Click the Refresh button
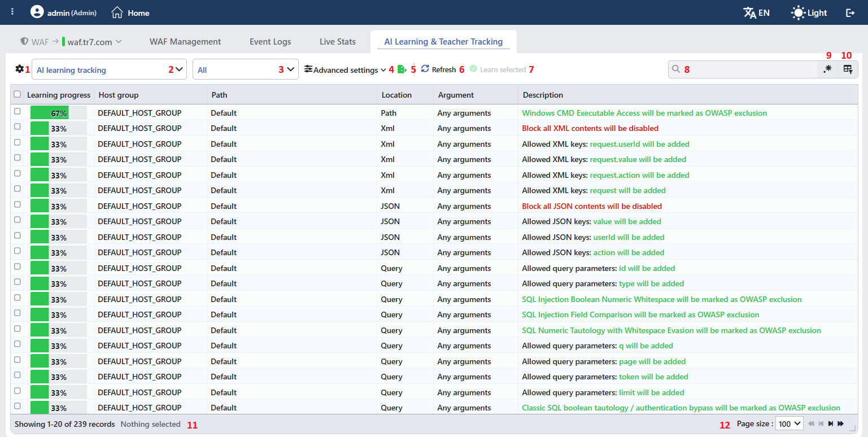868x437 pixels. coord(438,69)
